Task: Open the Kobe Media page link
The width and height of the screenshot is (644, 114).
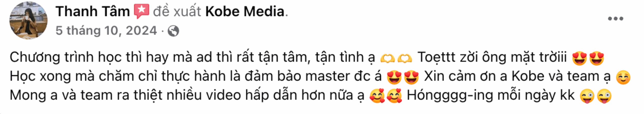Action: pyautogui.click(x=245, y=12)
